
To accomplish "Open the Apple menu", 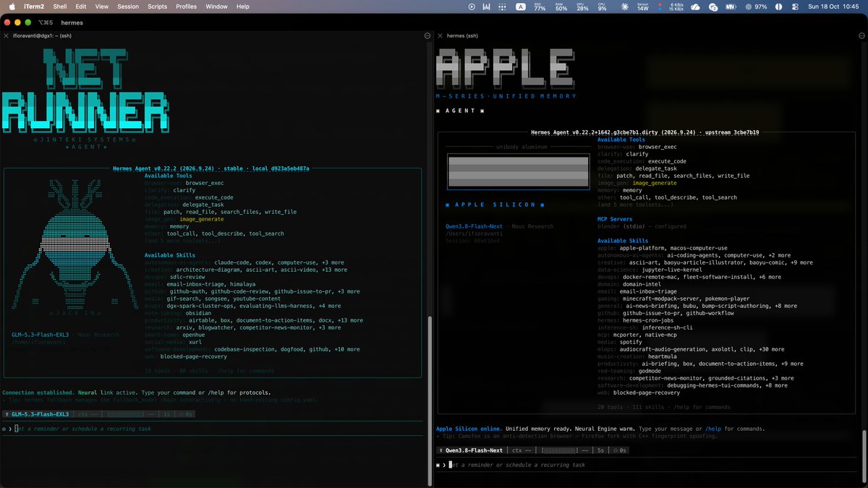I will (x=12, y=7).
